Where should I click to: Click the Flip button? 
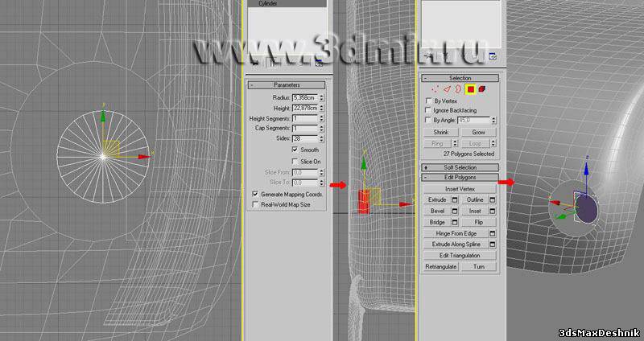pyautogui.click(x=479, y=222)
